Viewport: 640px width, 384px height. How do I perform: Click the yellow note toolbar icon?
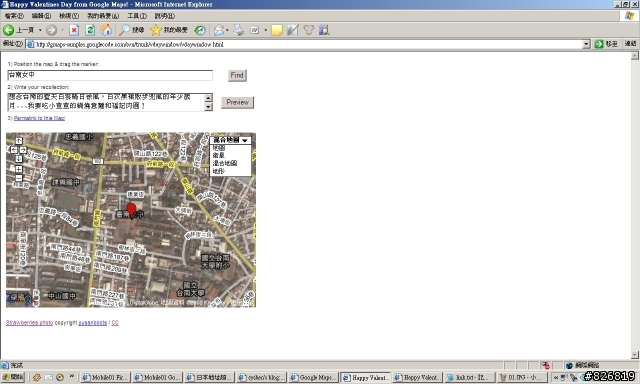coord(277,30)
